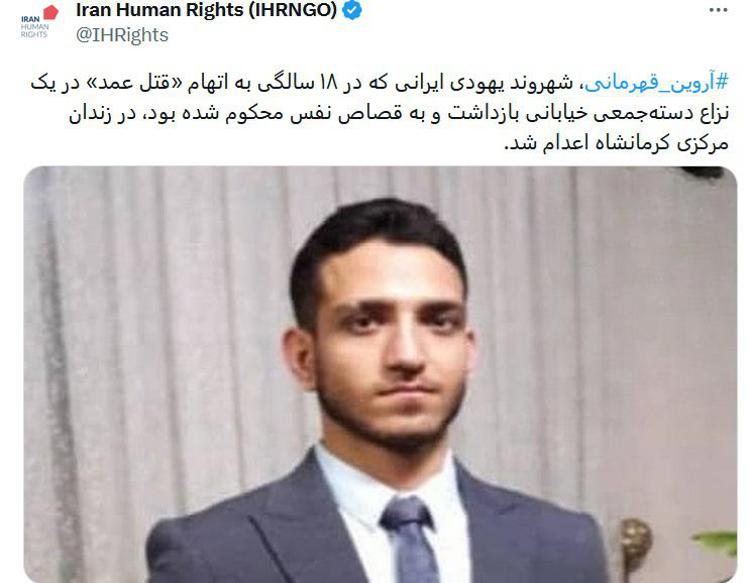Visit the @IHRights handle link

click(122, 35)
